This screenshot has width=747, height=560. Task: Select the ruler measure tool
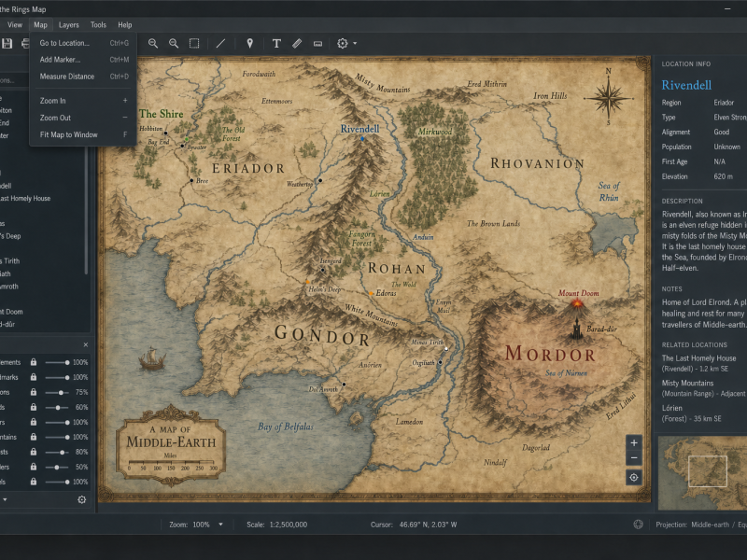tap(297, 43)
